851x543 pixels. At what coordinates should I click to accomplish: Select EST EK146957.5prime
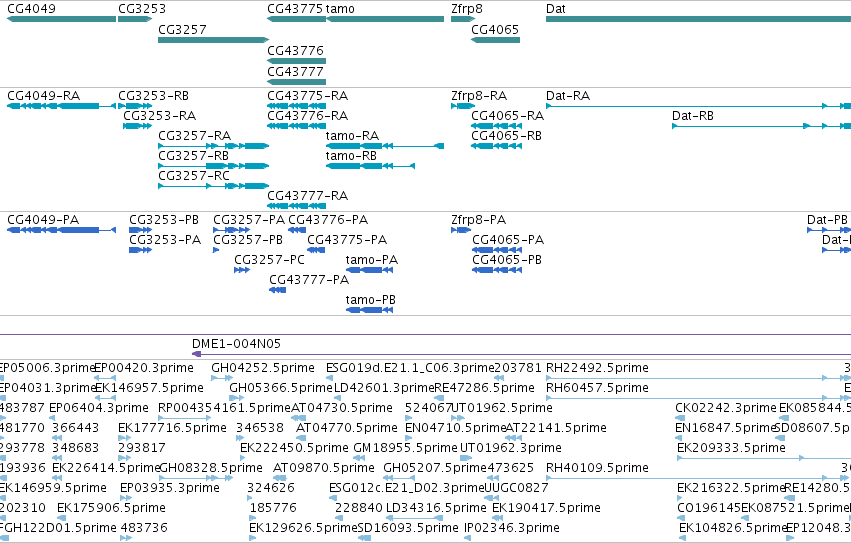pos(105,399)
